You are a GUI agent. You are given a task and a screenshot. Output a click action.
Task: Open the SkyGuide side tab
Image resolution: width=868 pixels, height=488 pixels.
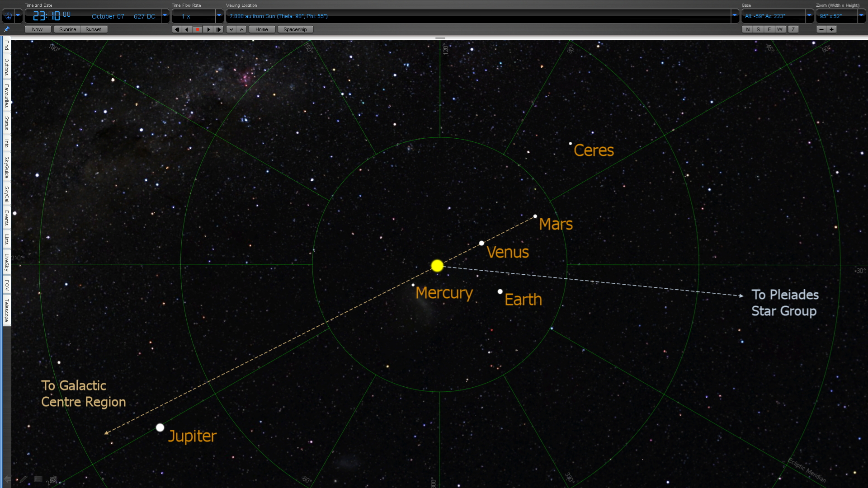pos(6,167)
